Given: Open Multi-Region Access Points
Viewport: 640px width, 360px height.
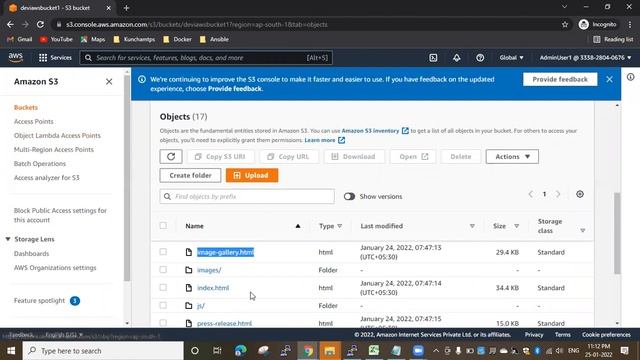Looking at the screenshot, I should [x=54, y=150].
